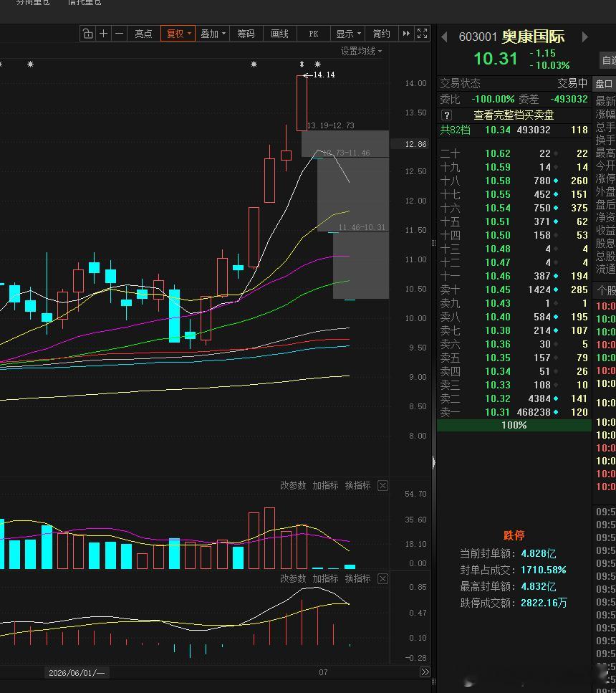Click the blue dot beside 卖二 4384
616x693 pixels.
[x=555, y=398]
